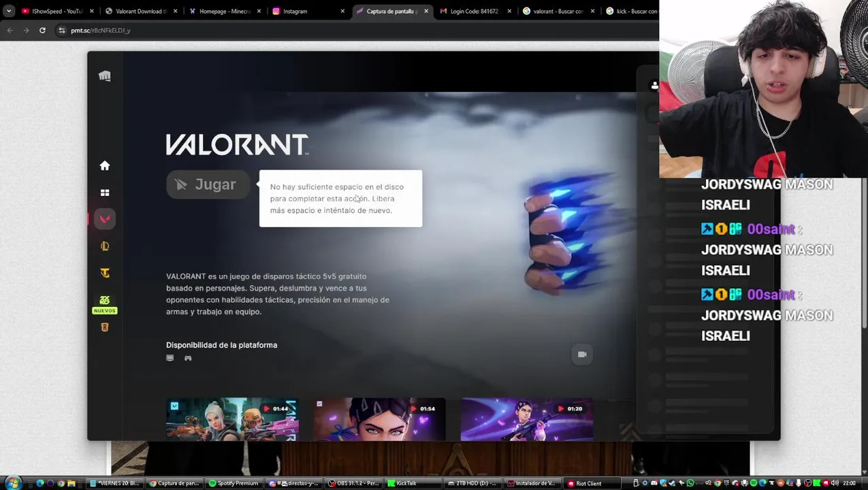
Task: Click the browser forward arrow
Action: tap(26, 30)
